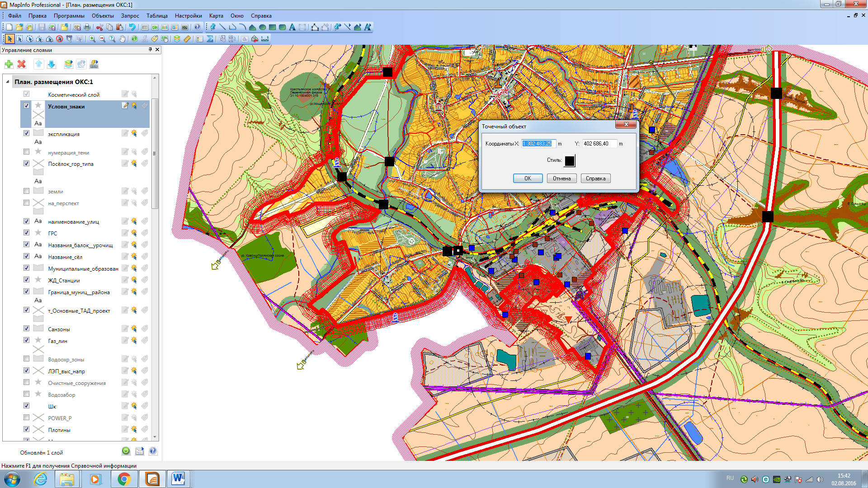The image size is (868, 488).
Task: Open the black Стиль symbol swatch
Action: pos(570,160)
